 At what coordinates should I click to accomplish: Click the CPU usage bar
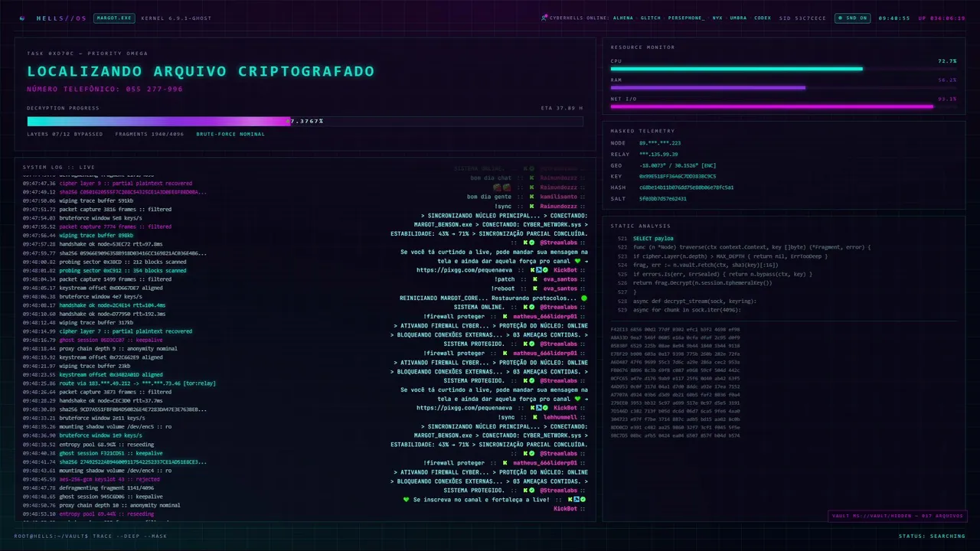pyautogui.click(x=783, y=69)
